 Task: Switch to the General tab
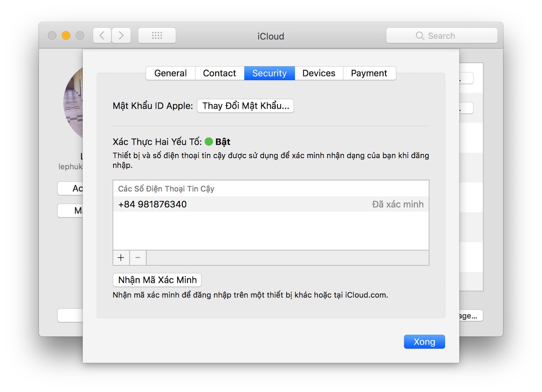170,73
